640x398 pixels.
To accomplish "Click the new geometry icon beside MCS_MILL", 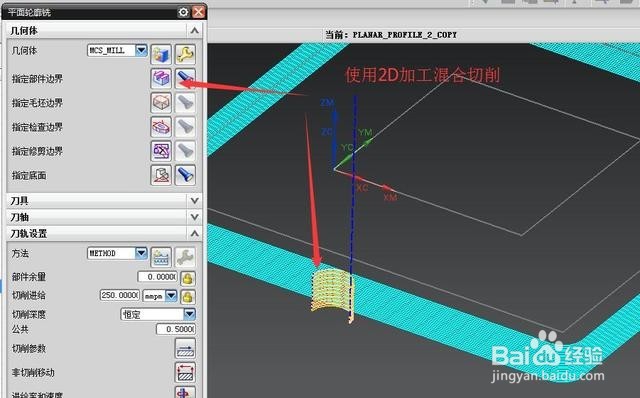I will point(161,54).
